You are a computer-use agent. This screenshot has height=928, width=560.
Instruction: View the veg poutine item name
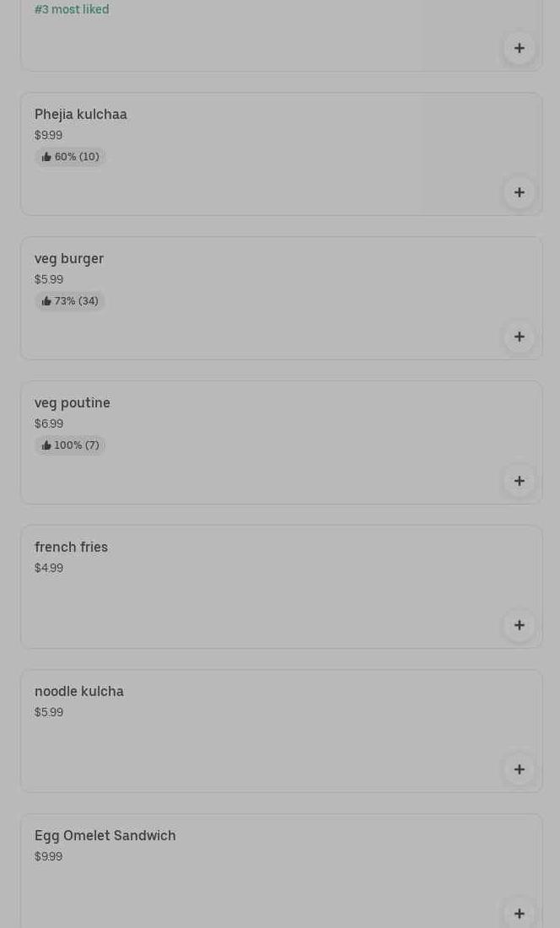click(x=73, y=403)
